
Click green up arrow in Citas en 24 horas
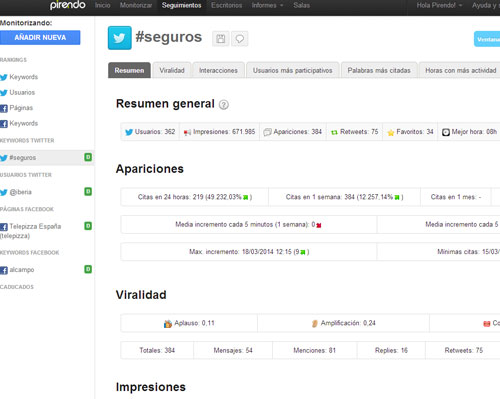pyautogui.click(x=246, y=197)
